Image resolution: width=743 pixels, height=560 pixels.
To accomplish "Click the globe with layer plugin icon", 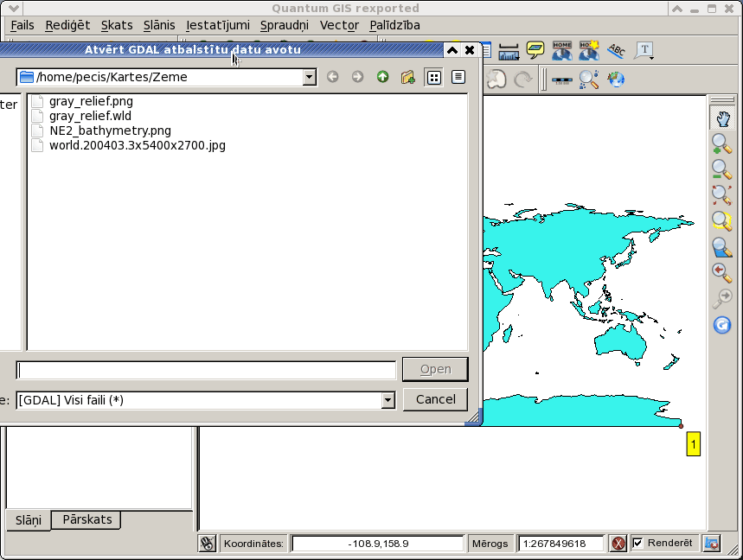I will [x=616, y=80].
